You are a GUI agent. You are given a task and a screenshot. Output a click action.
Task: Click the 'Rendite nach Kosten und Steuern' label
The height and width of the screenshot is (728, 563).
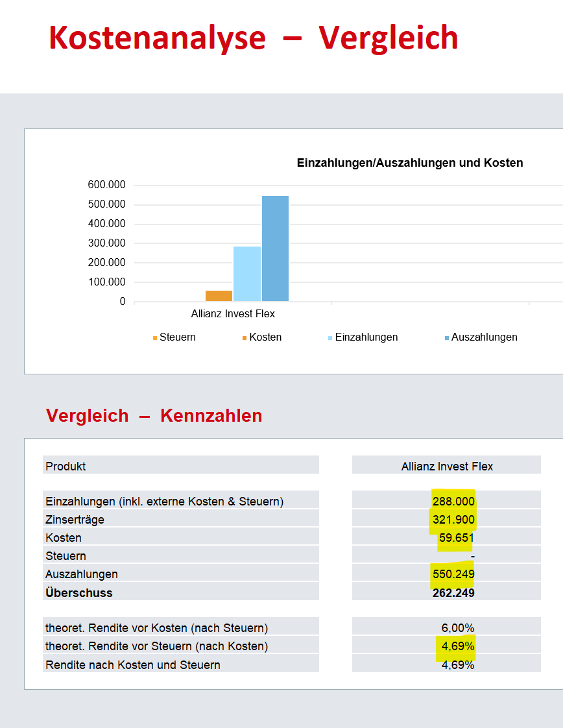pyautogui.click(x=133, y=665)
